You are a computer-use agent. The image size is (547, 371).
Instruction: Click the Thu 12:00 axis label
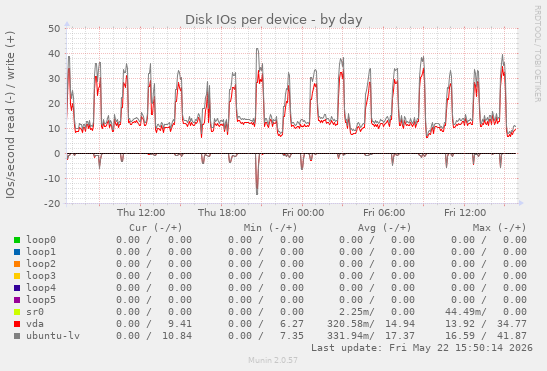tap(141, 213)
